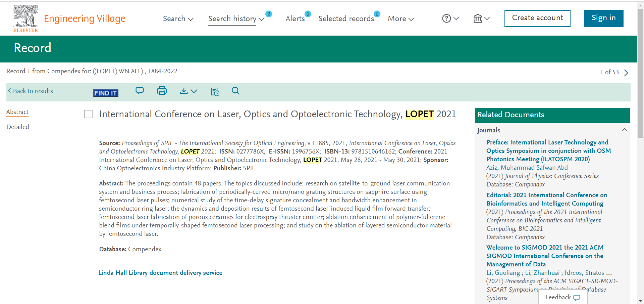The height and width of the screenshot is (304, 644).
Task: Click the Elsevier tree logo
Action: coord(25,18)
